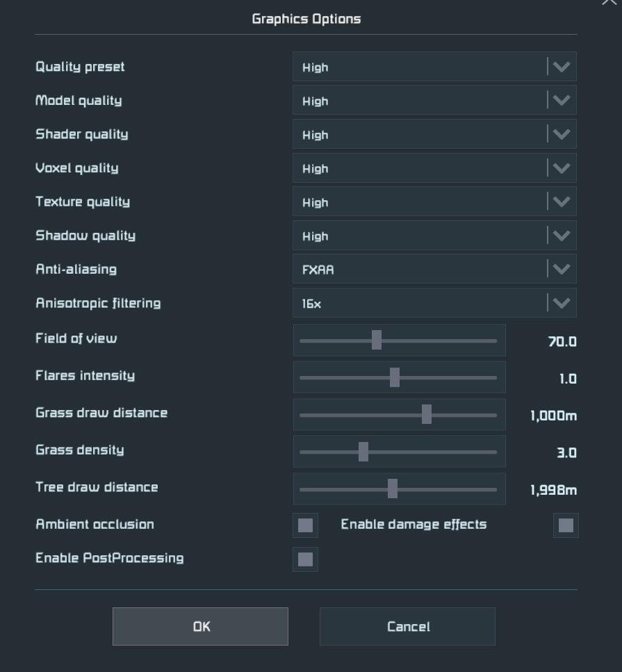Viewport: 622px width, 672px height.
Task: Click the Voxel quality dropdown arrow
Action: click(x=561, y=168)
